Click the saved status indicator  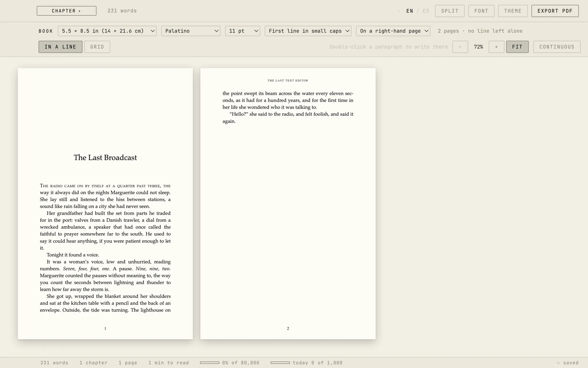tap(568, 363)
